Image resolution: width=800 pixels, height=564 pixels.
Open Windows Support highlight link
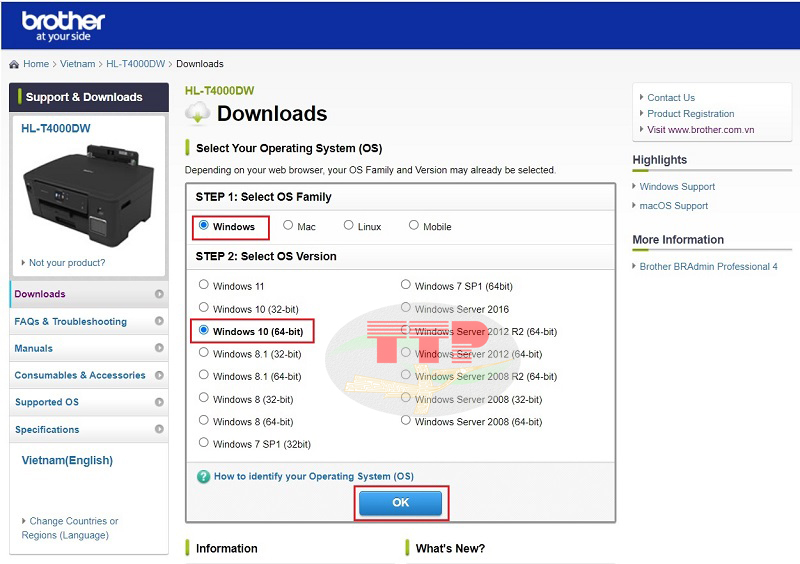(x=677, y=187)
